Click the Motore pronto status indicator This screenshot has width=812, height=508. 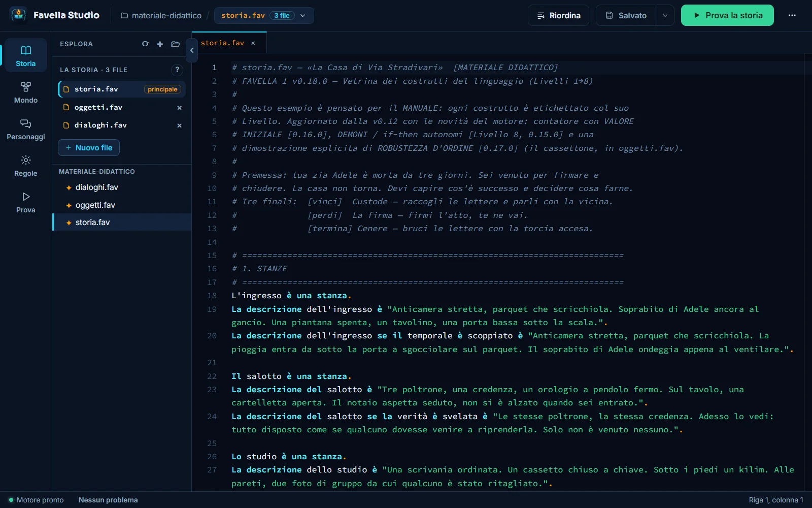pos(36,500)
